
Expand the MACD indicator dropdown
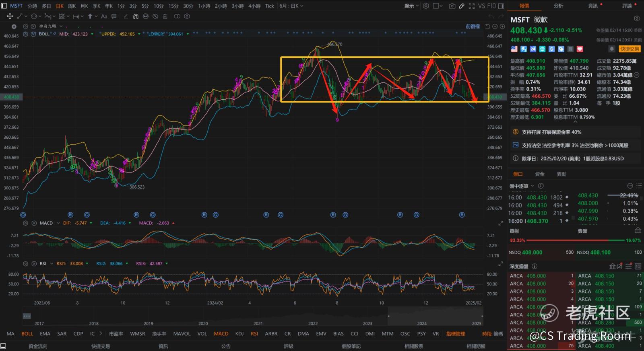[58, 223]
